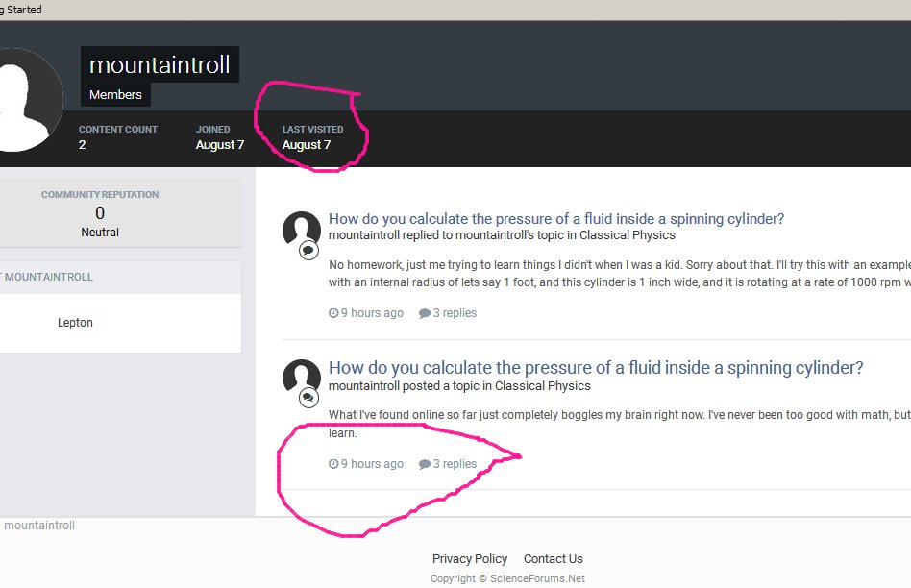The image size is (911, 588).
Task: Click the mountaintroll breadcrumb at page bottom
Action: pyautogui.click(x=39, y=526)
